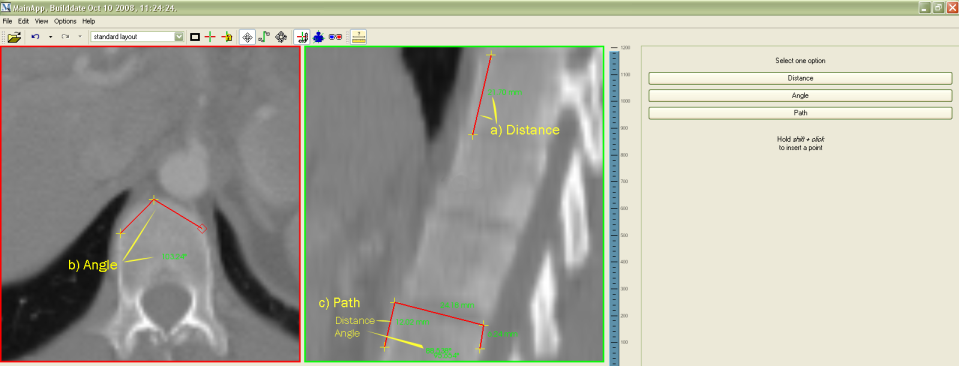This screenshot has width=959, height=366.
Task: Click the redo arrow icon
Action: point(65,37)
